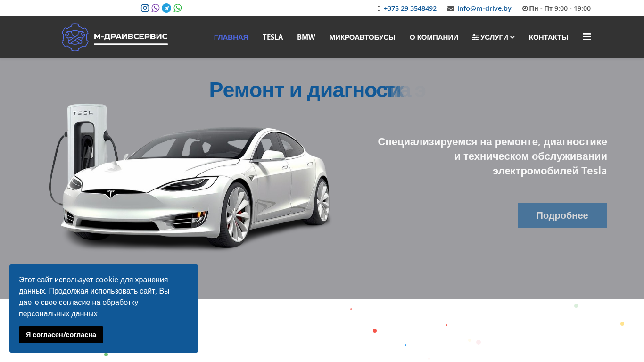
Task: Open the О КОМПАНИИ menu item
Action: coord(434,37)
